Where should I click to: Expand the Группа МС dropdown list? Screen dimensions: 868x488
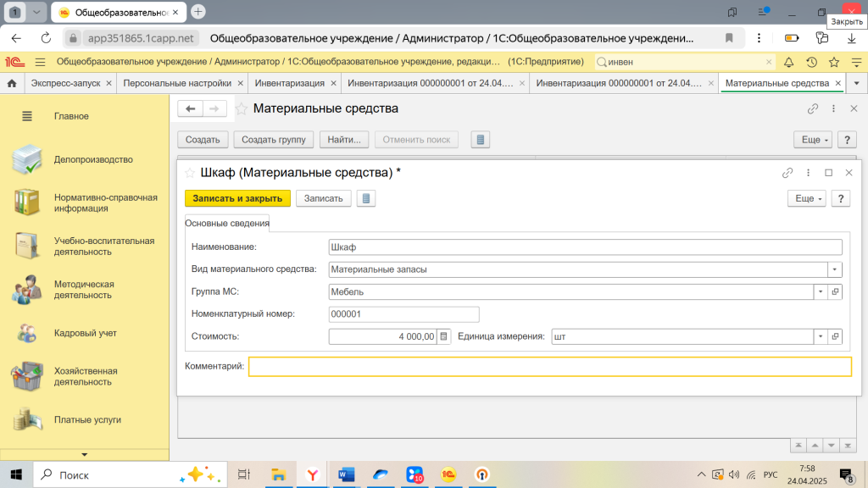pyautogui.click(x=820, y=291)
